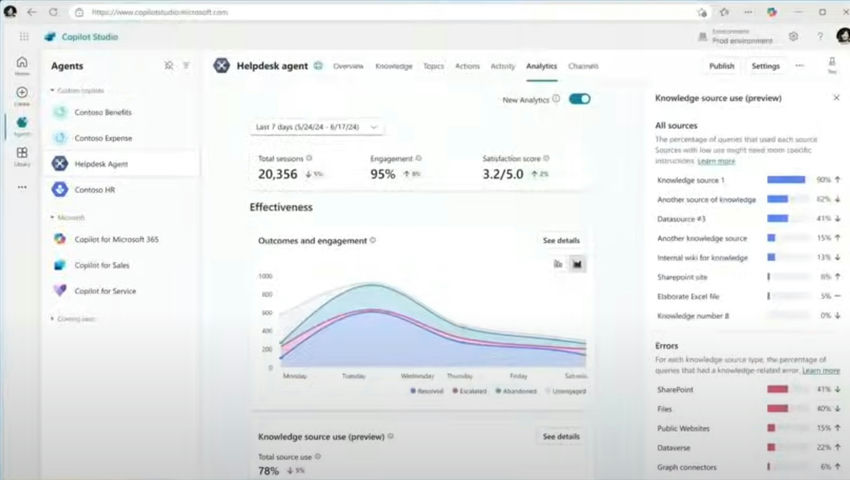The width and height of the screenshot is (850, 480).
Task: Click the Contoso Benefits agent icon
Action: 60,112
